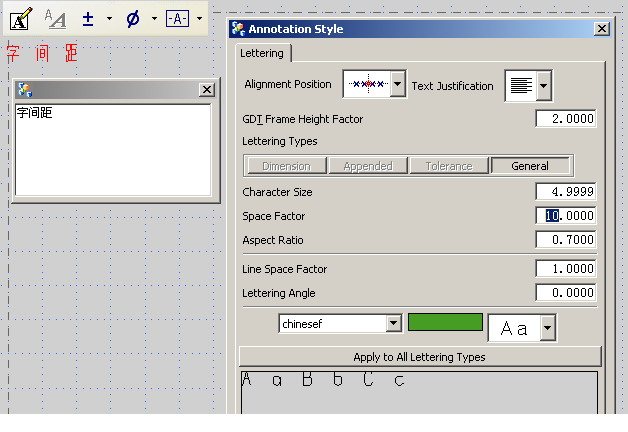Open the Text Justification dropdown
The height and width of the screenshot is (432, 628).
(x=544, y=86)
